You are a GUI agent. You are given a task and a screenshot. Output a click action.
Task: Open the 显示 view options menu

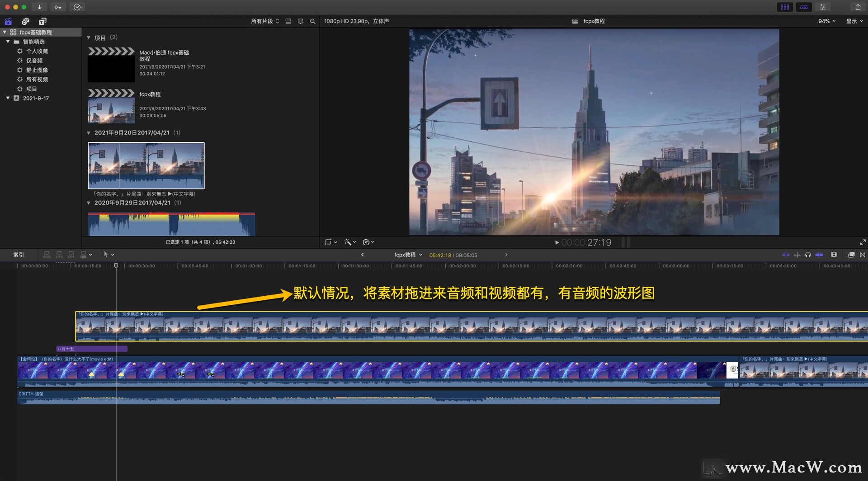pos(854,21)
